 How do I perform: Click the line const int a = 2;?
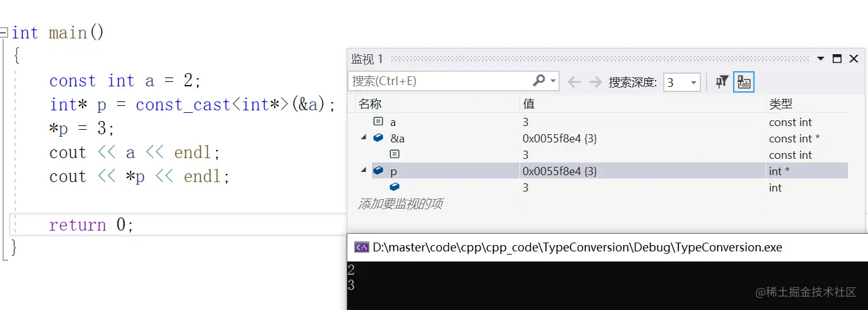[x=125, y=81]
